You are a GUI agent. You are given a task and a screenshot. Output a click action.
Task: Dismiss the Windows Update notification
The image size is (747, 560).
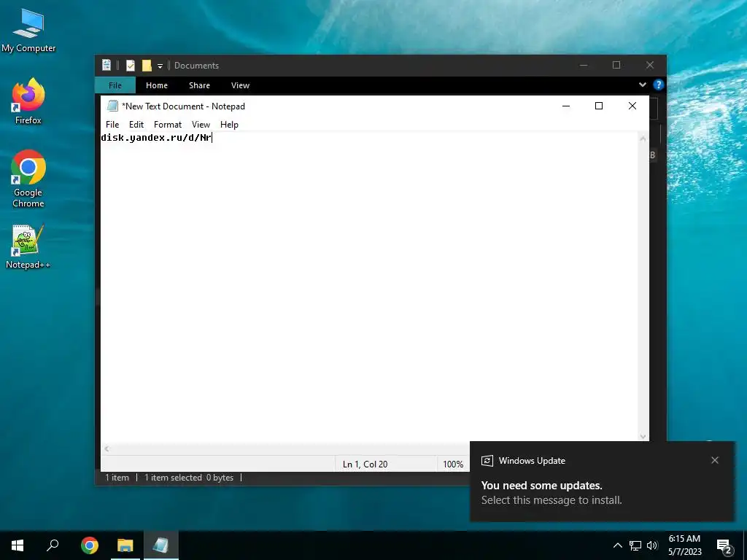tap(715, 460)
